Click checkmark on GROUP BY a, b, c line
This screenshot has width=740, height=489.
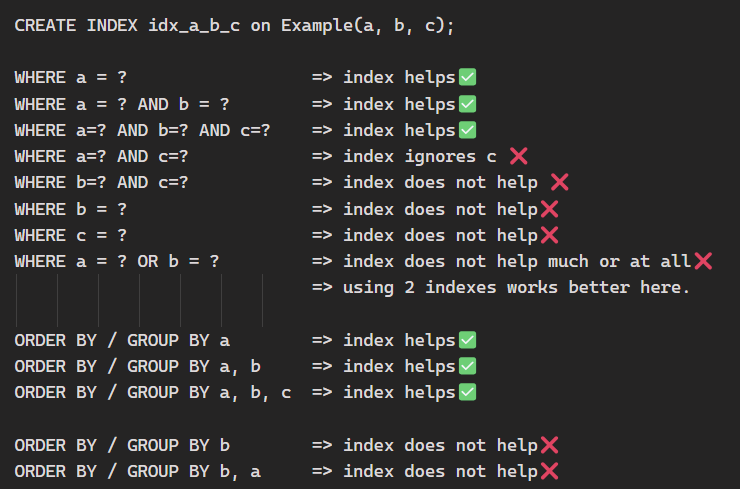coord(466,392)
